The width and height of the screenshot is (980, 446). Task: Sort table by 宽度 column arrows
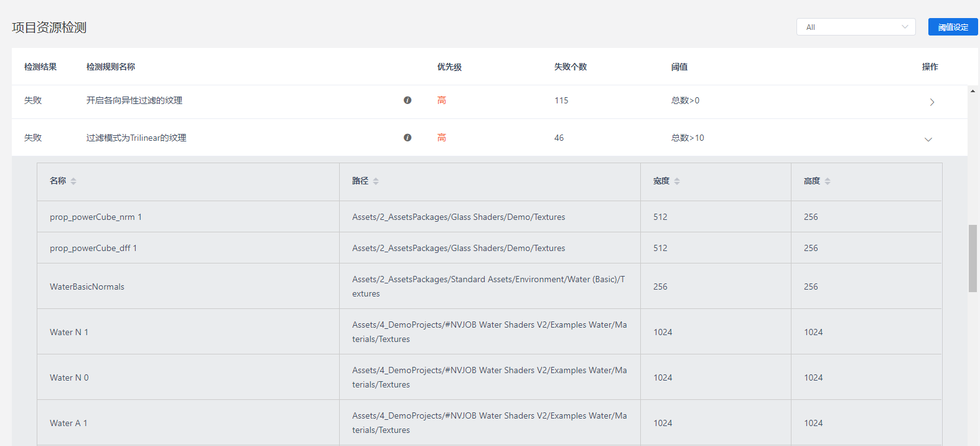click(x=677, y=181)
